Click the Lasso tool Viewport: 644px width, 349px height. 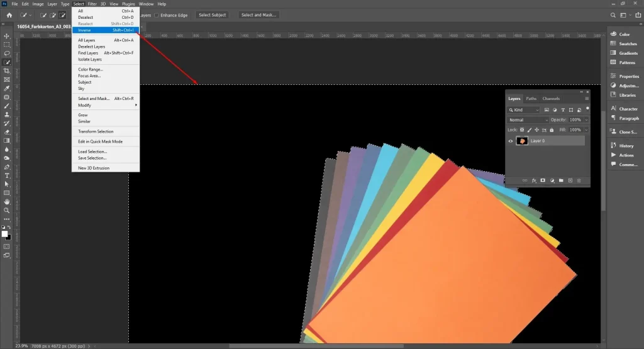coord(6,53)
